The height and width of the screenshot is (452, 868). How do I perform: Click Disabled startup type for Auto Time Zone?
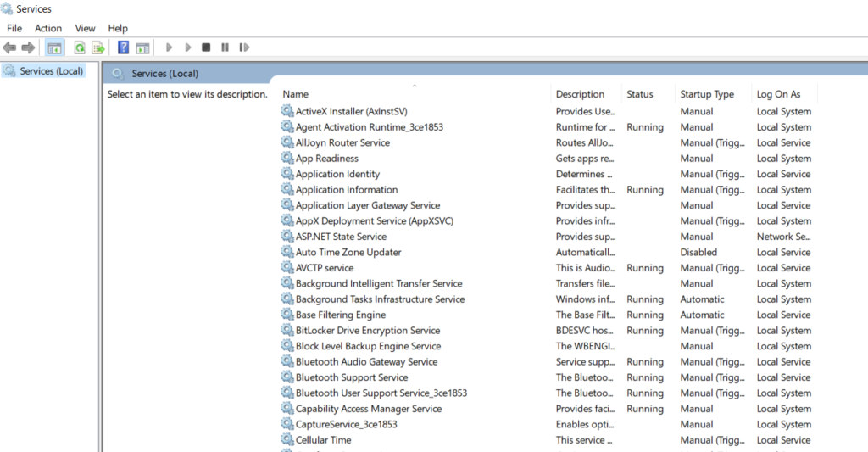click(x=698, y=252)
